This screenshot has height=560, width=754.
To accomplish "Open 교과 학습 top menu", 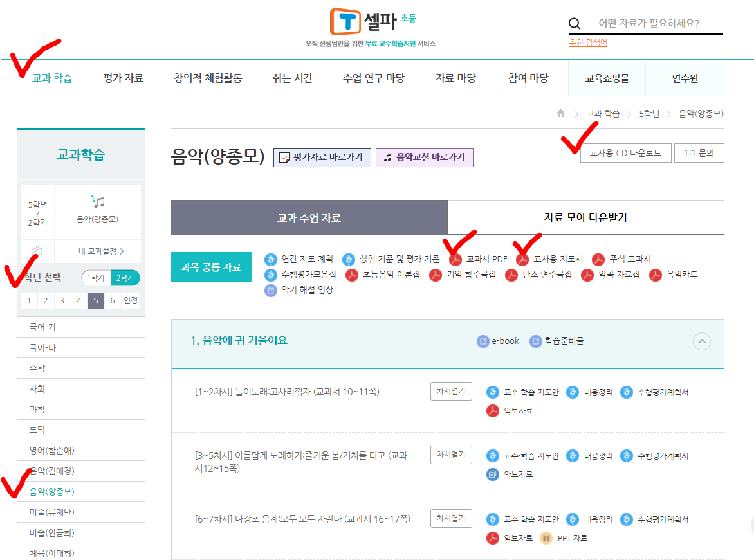I will pos(52,78).
